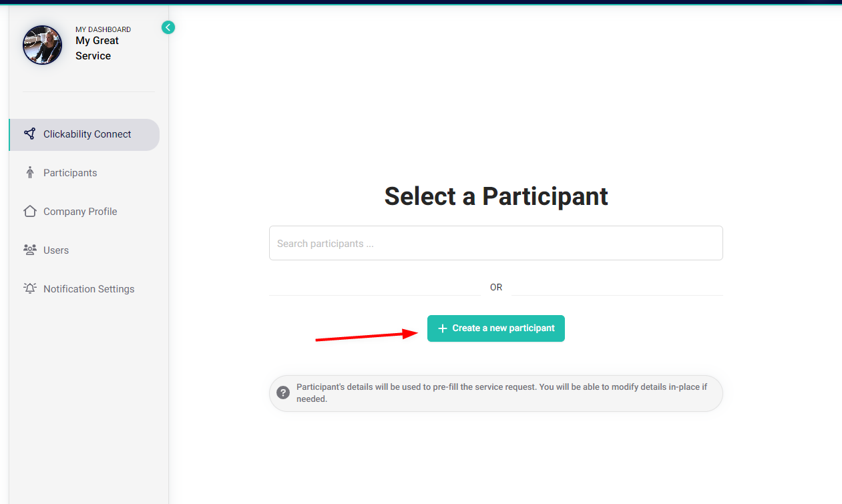Click the participant details info box

[495, 393]
